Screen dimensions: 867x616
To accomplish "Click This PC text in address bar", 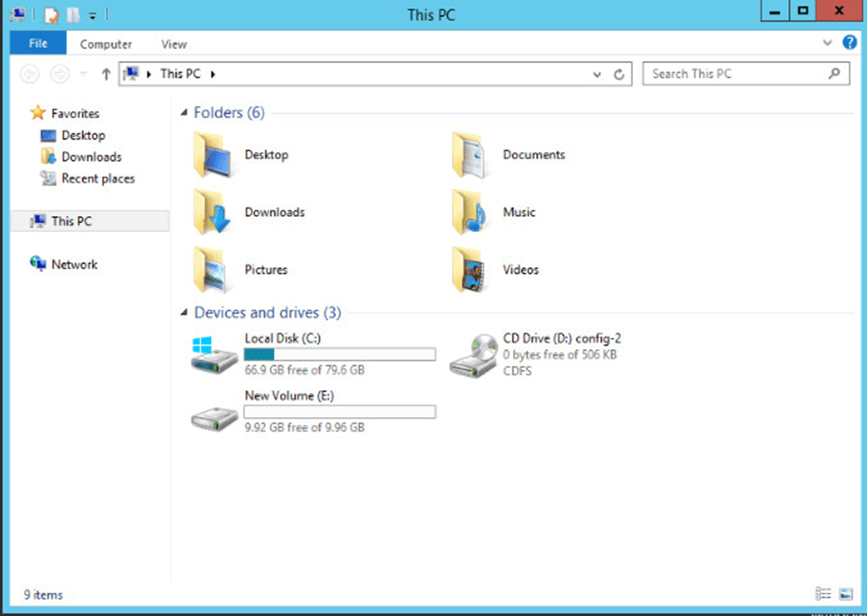I will pos(181,74).
